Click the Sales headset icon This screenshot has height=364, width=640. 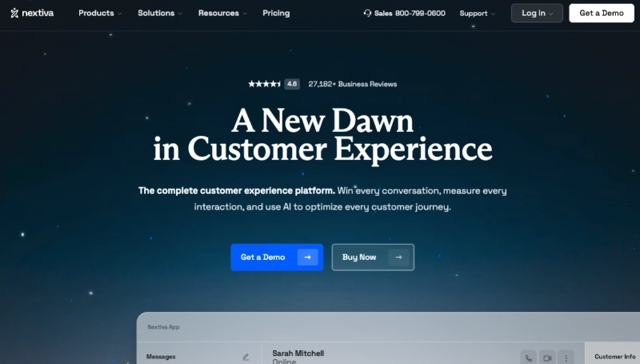point(367,13)
